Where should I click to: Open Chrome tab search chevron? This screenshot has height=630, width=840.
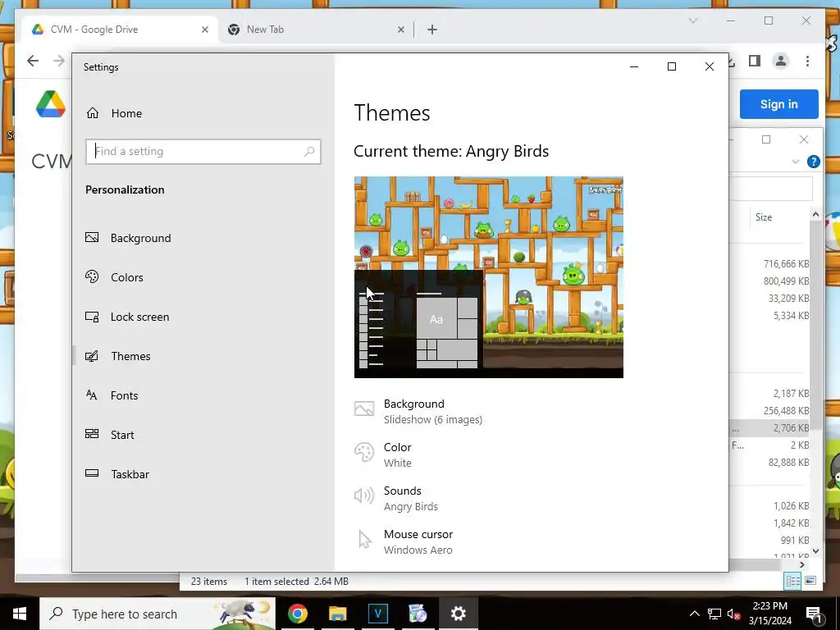click(692, 21)
